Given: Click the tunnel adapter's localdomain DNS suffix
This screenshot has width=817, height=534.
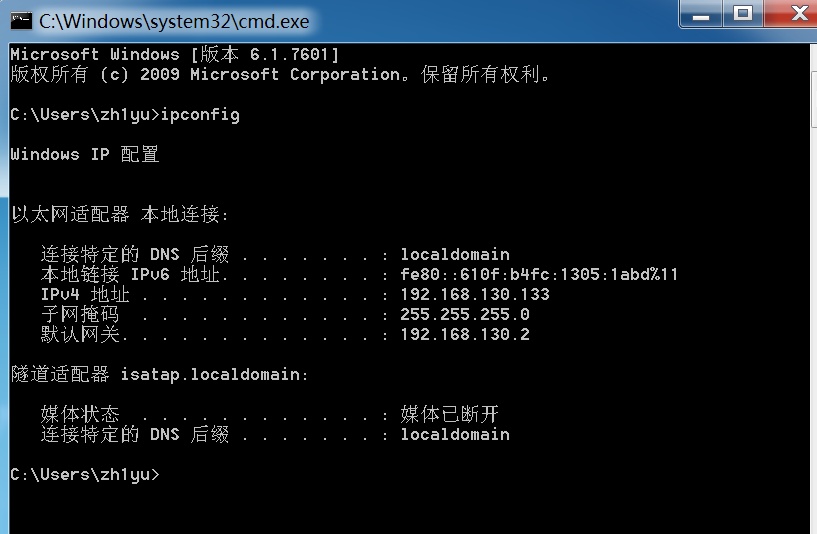Looking at the screenshot, I should tap(454, 435).
